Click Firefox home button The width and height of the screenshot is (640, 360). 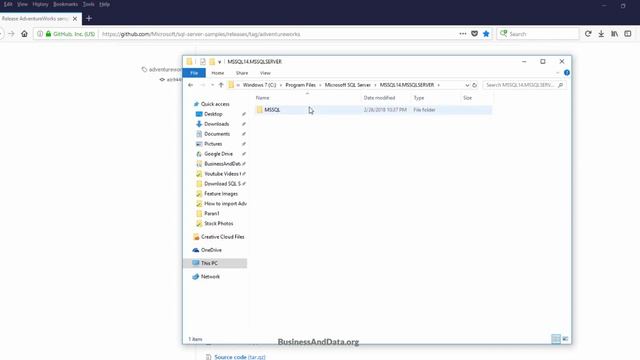tap(24, 34)
